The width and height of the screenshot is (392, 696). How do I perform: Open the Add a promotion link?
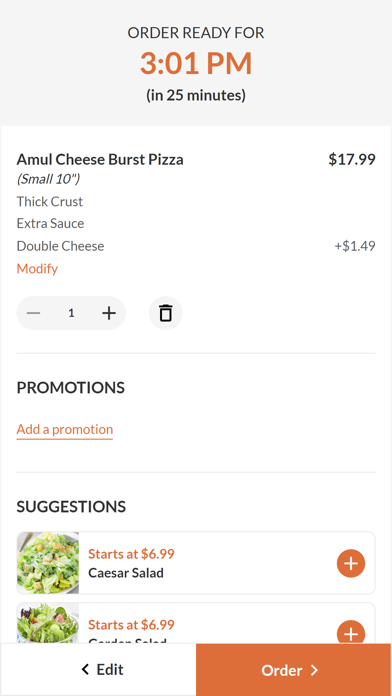(65, 429)
